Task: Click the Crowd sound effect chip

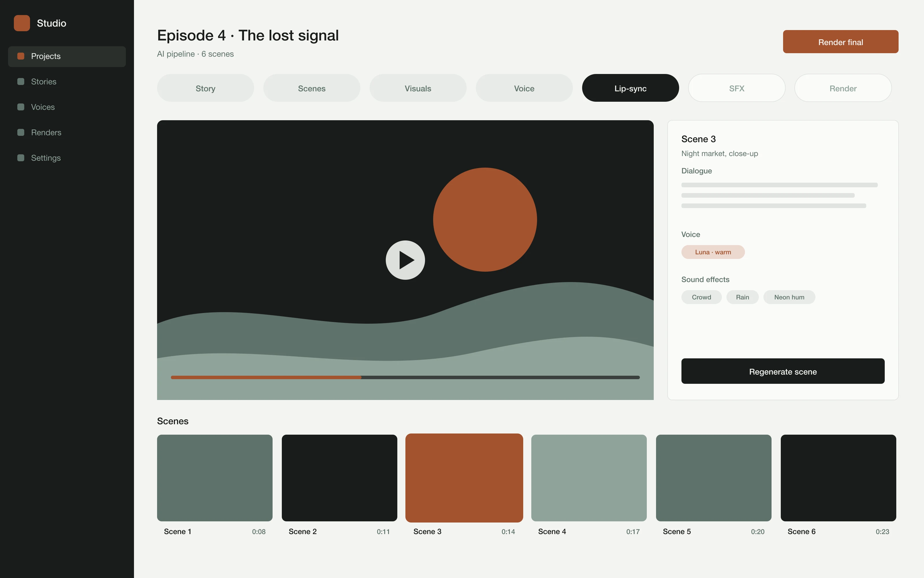Action: point(701,297)
